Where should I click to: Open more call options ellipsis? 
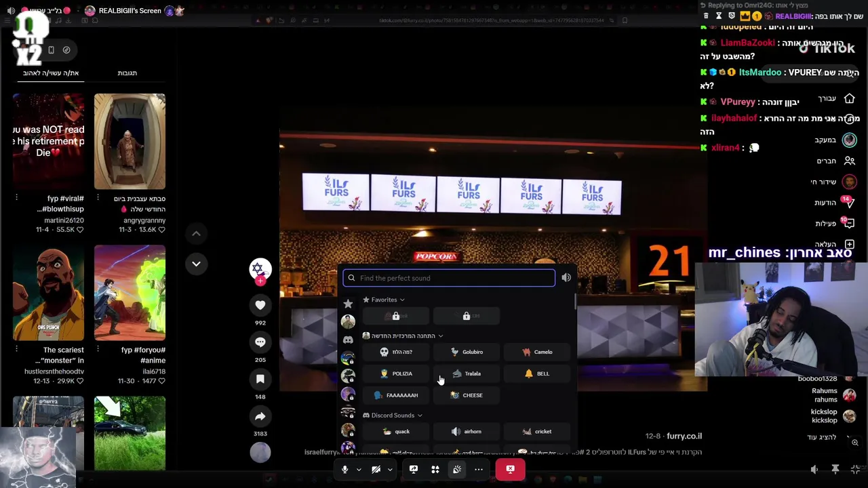tap(479, 469)
